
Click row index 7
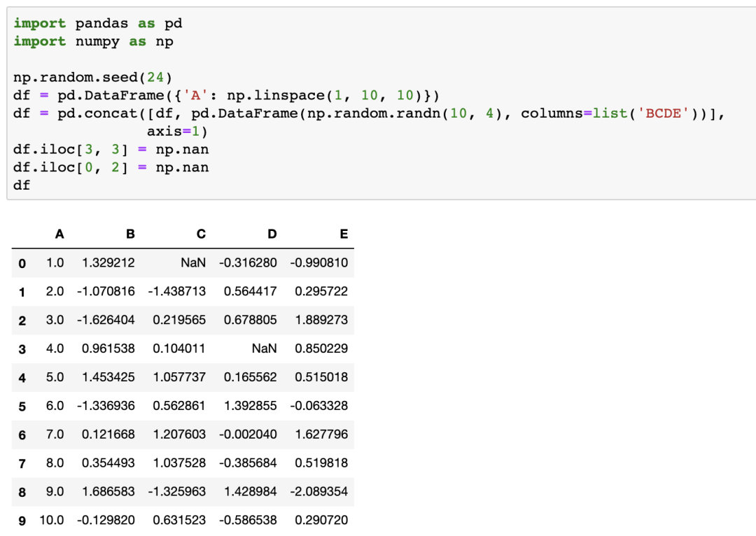[22, 464]
